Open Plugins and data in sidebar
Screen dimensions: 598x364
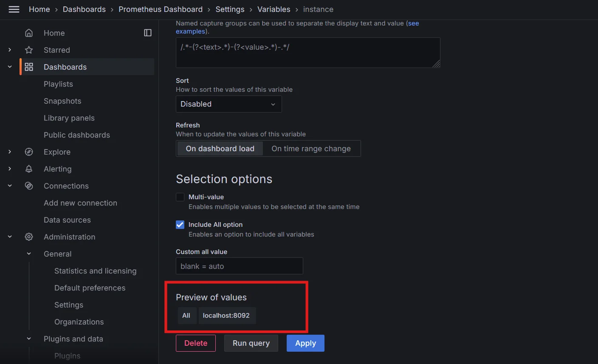[x=73, y=339]
